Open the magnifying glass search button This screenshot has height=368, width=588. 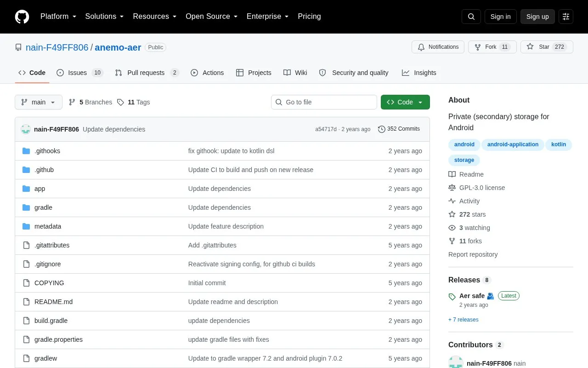471,17
